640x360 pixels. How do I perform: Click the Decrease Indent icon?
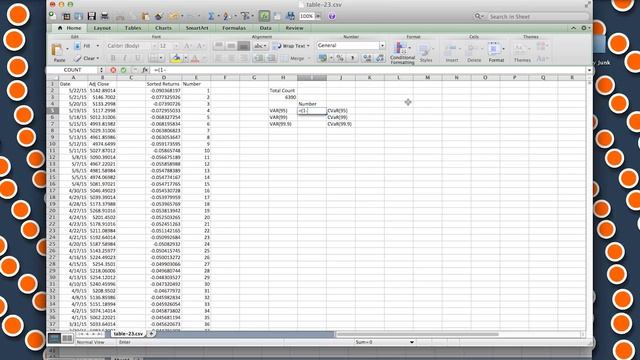(258, 58)
